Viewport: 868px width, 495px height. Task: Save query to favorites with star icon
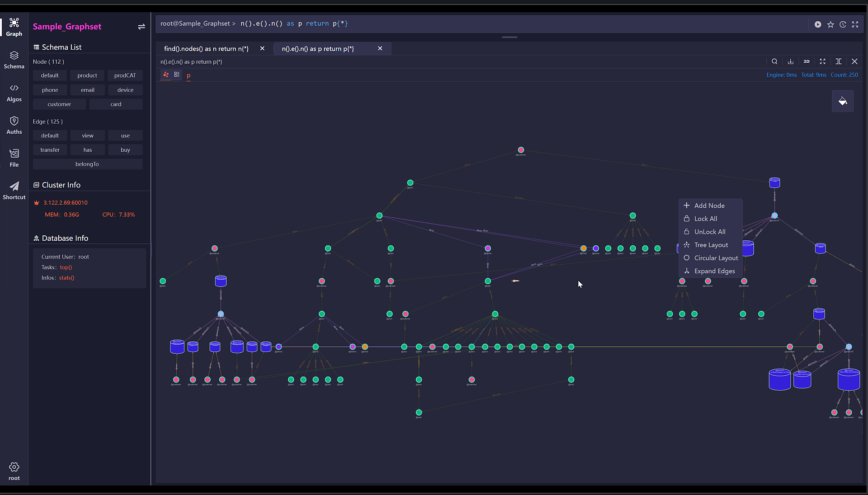tap(830, 24)
